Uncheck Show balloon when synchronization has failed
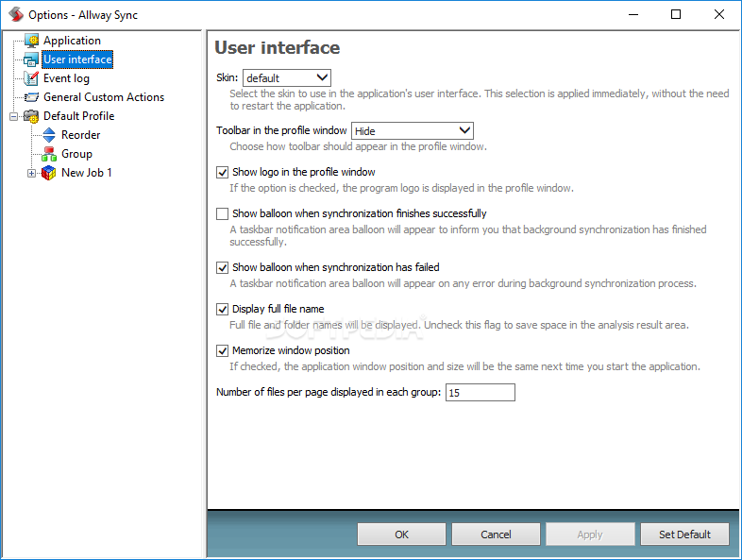742x560 pixels. click(x=223, y=268)
